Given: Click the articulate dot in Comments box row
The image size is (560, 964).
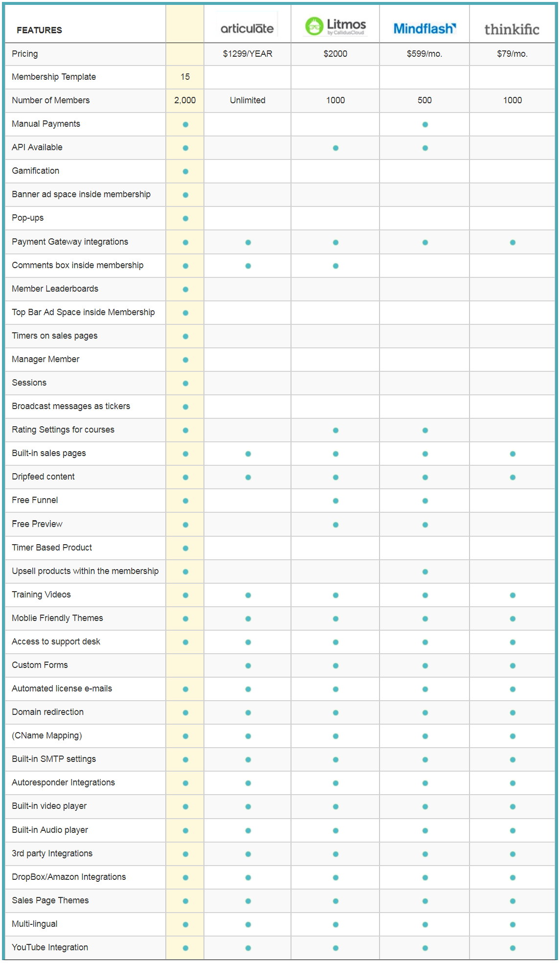Looking at the screenshot, I should pyautogui.click(x=248, y=266).
